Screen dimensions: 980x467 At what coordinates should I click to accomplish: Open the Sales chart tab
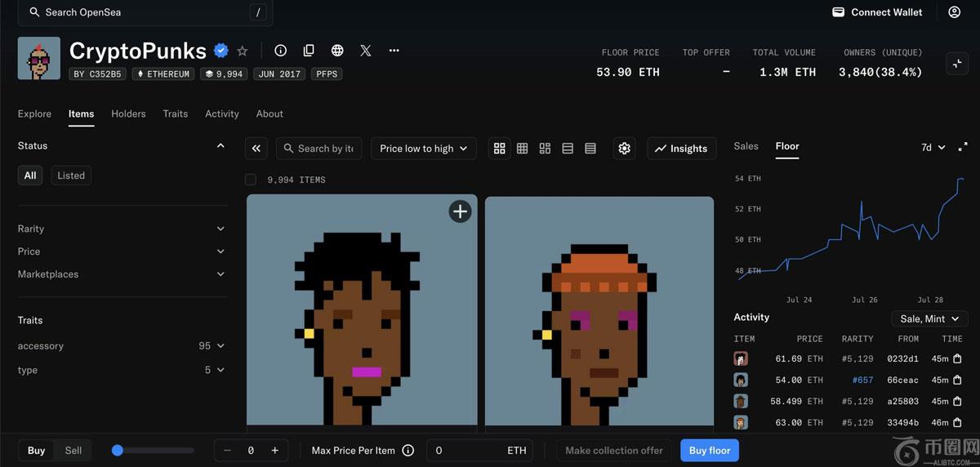746,146
